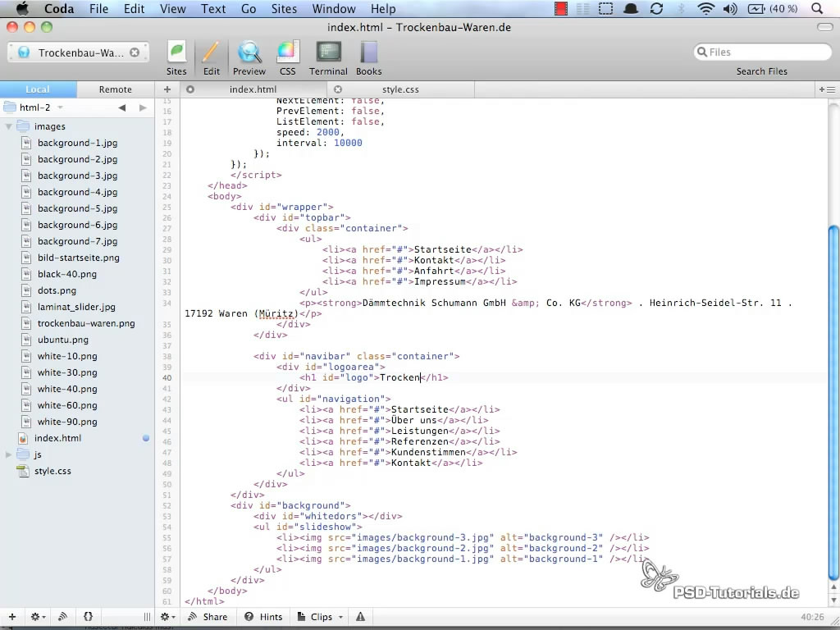This screenshot has height=630, width=840.
Task: Select the index.html document tab
Action: (253, 89)
